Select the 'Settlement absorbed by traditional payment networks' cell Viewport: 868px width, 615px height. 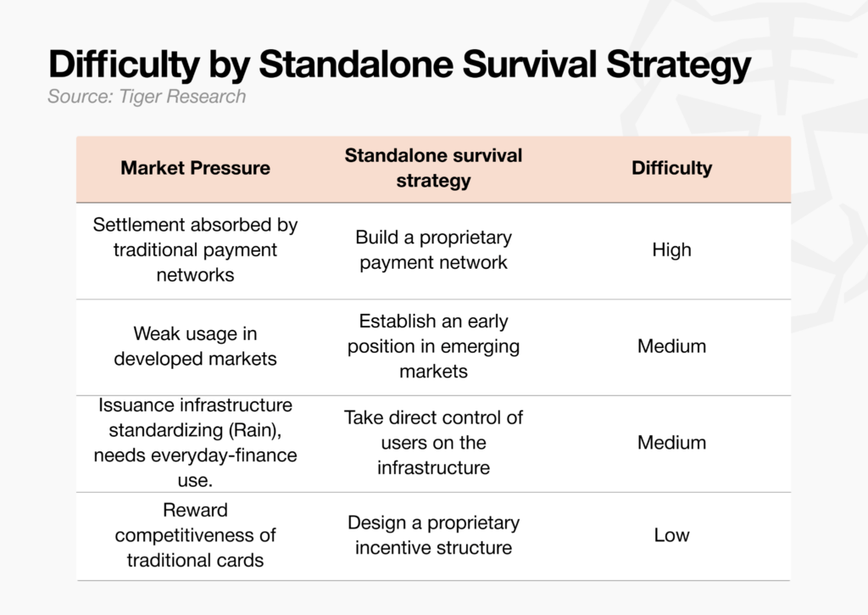pyautogui.click(x=196, y=250)
